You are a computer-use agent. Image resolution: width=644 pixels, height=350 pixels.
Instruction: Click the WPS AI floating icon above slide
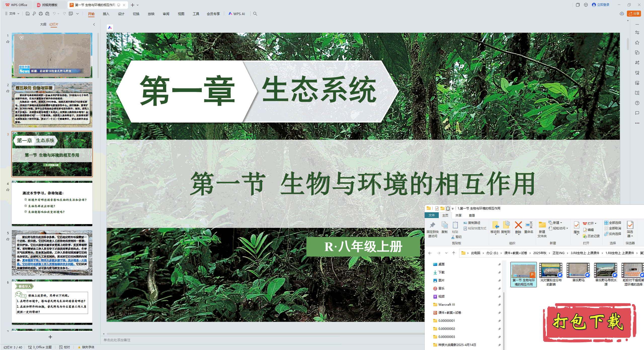coord(110,28)
